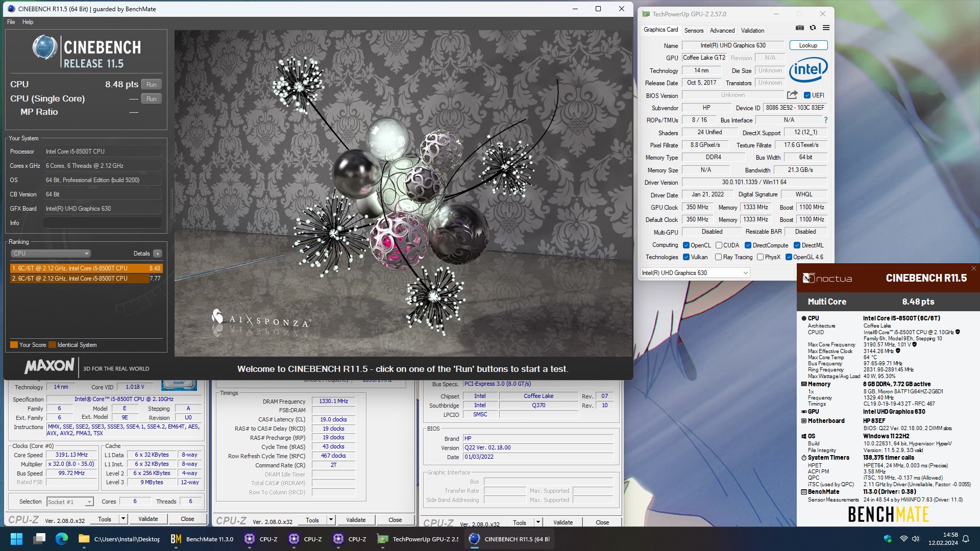Viewport: 980px width, 551px height.
Task: Open Task View on taskbar
Action: (x=39, y=539)
